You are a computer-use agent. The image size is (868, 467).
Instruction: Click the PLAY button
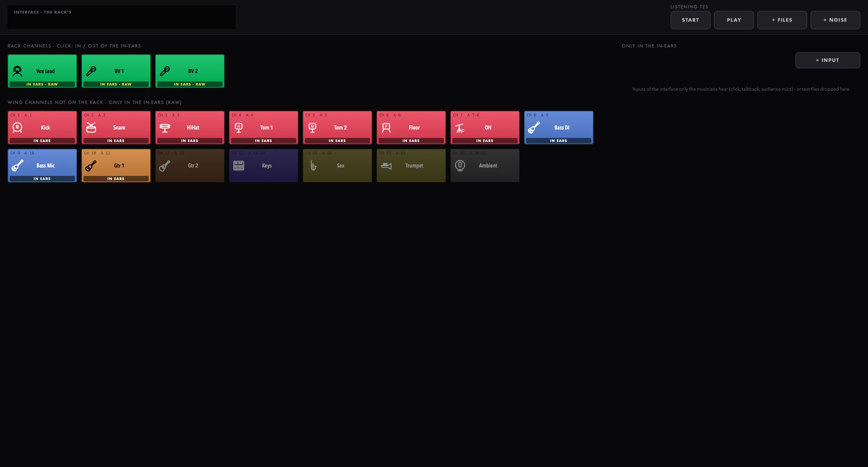tap(734, 20)
